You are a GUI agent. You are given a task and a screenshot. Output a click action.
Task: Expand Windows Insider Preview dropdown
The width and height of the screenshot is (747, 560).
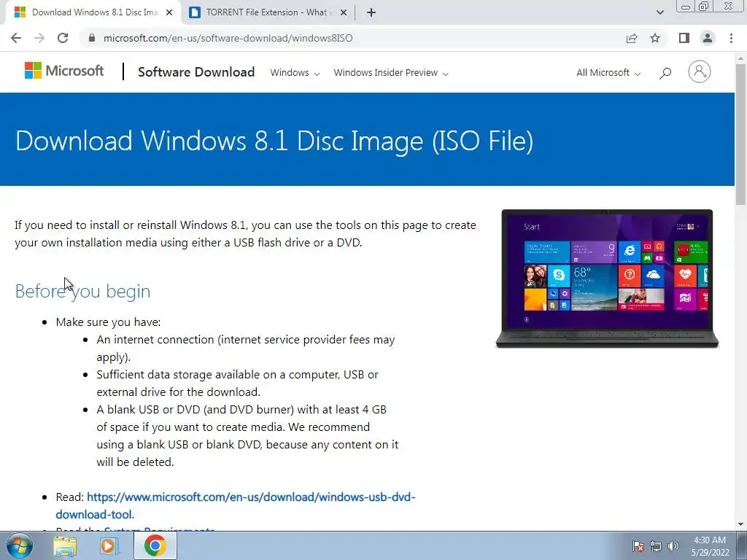391,73
